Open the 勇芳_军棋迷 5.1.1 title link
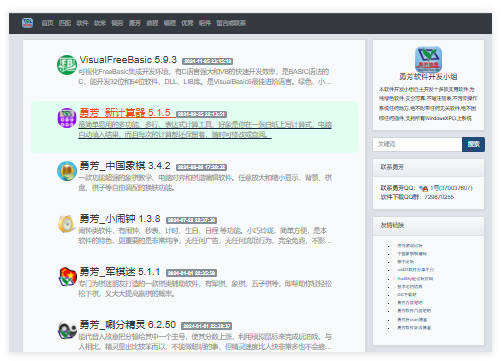Viewport: 501px width, 361px height. click(x=120, y=272)
